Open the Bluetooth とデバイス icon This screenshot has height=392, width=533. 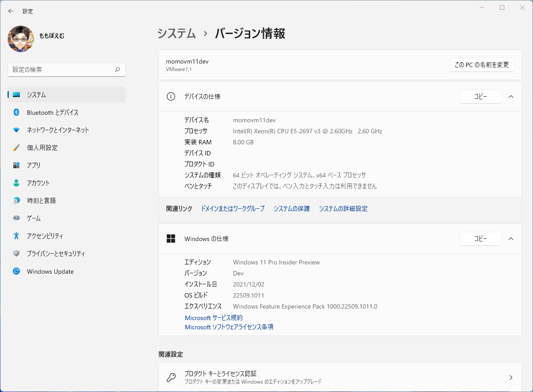(16, 113)
